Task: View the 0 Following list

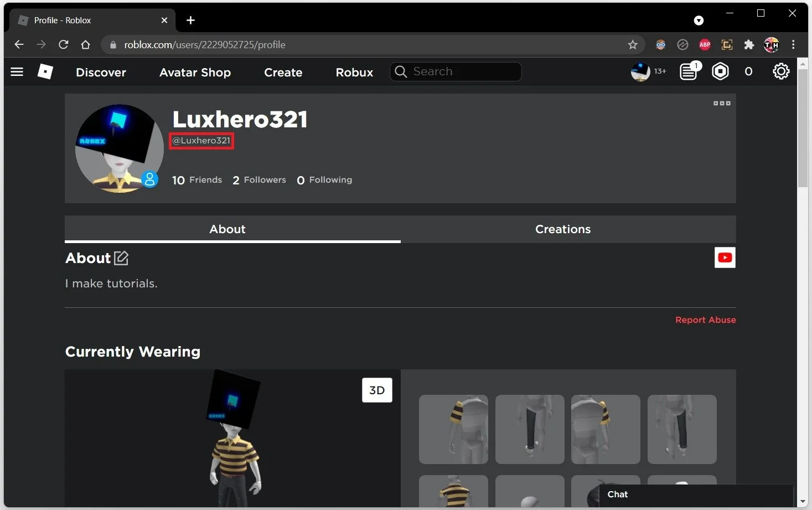Action: 324,180
